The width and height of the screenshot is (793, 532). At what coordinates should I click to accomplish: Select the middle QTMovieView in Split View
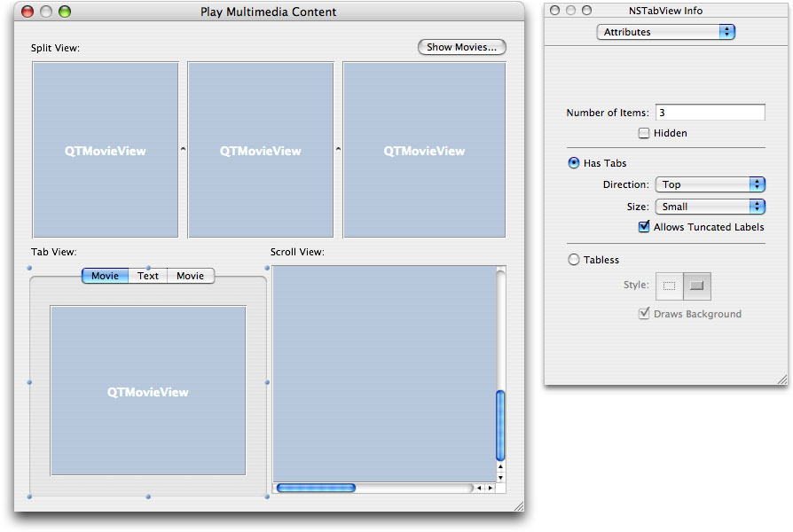(x=260, y=150)
